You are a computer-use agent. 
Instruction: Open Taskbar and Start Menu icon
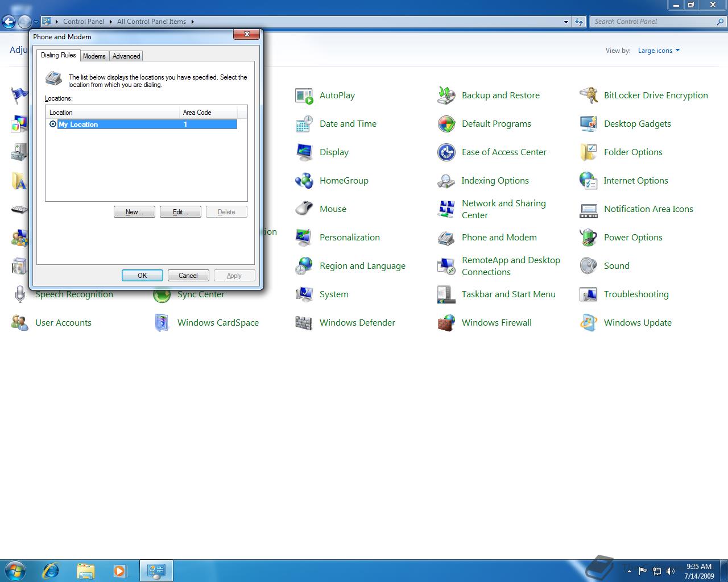(x=446, y=294)
